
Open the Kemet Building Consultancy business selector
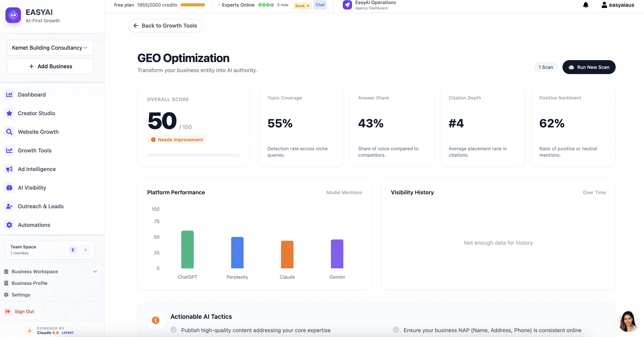click(50, 48)
